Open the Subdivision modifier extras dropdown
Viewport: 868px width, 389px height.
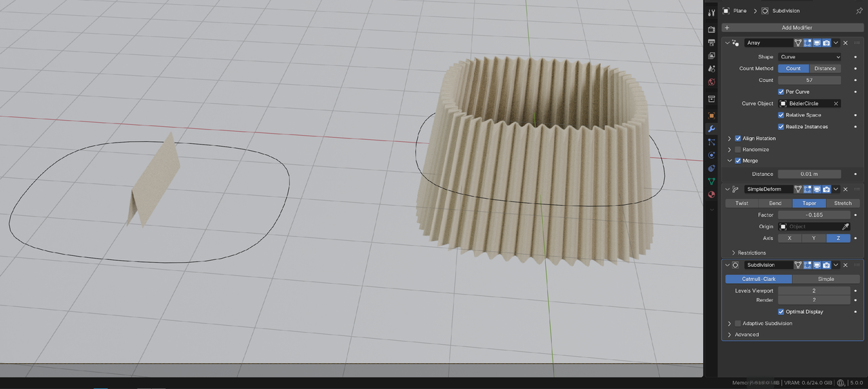coord(836,265)
